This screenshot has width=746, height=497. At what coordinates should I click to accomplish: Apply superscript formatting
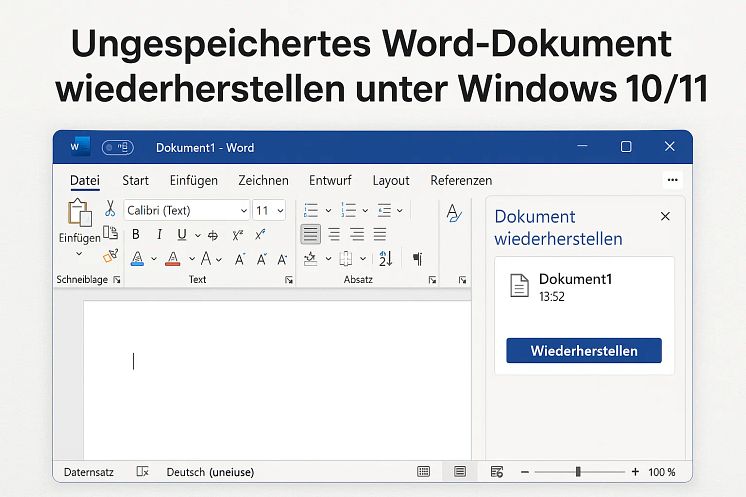point(260,234)
